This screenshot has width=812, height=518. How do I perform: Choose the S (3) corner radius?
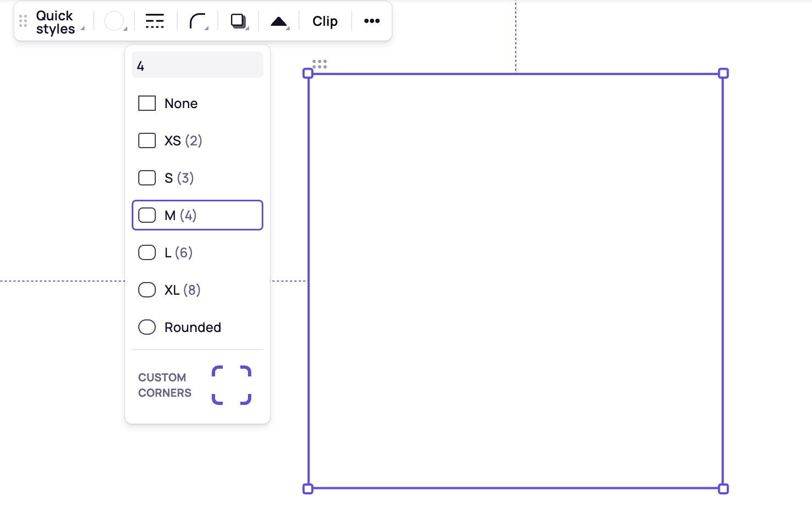[x=198, y=178]
